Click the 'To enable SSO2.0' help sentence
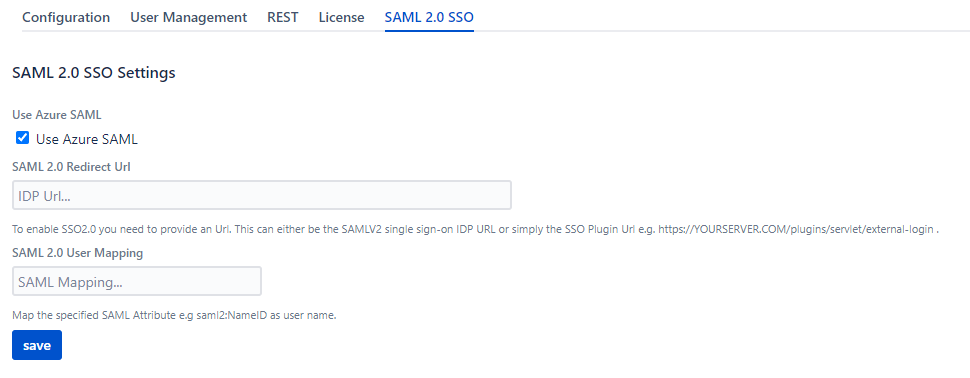This screenshot has width=970, height=378. (476, 229)
